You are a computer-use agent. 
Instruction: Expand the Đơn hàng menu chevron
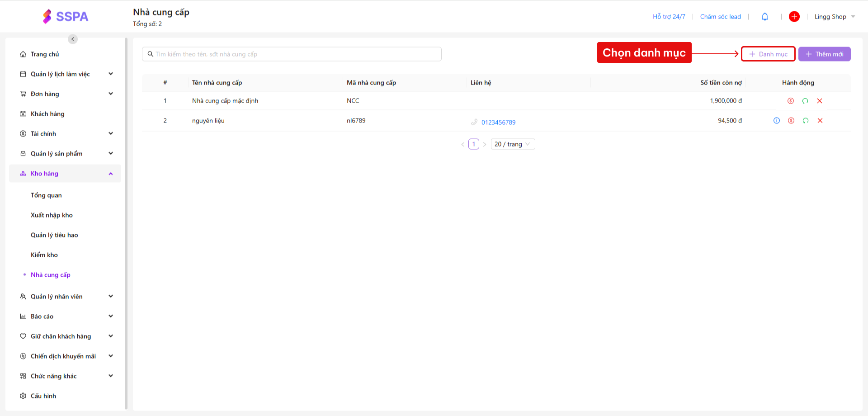[x=111, y=94]
